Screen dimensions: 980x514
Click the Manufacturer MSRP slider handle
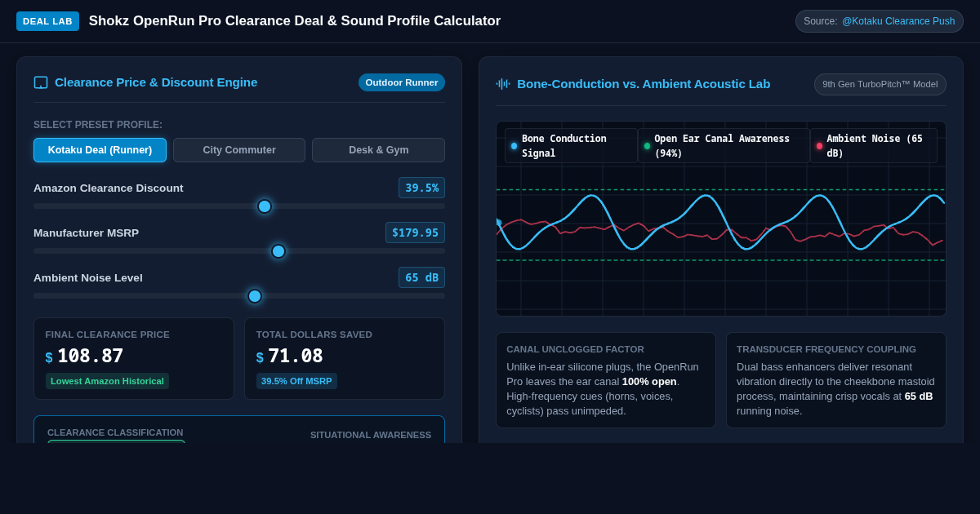click(x=278, y=251)
